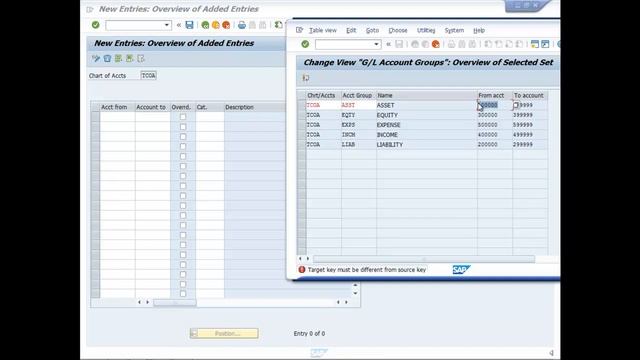Click the green Enter checkmark in the New Entries window
This screenshot has height=360, width=640.
(96, 25)
